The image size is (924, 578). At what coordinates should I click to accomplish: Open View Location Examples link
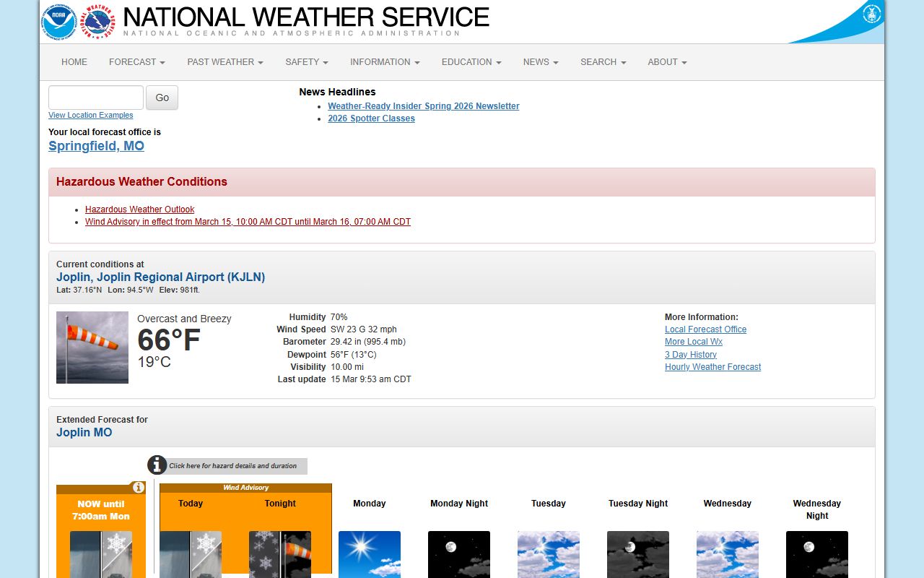coord(91,116)
